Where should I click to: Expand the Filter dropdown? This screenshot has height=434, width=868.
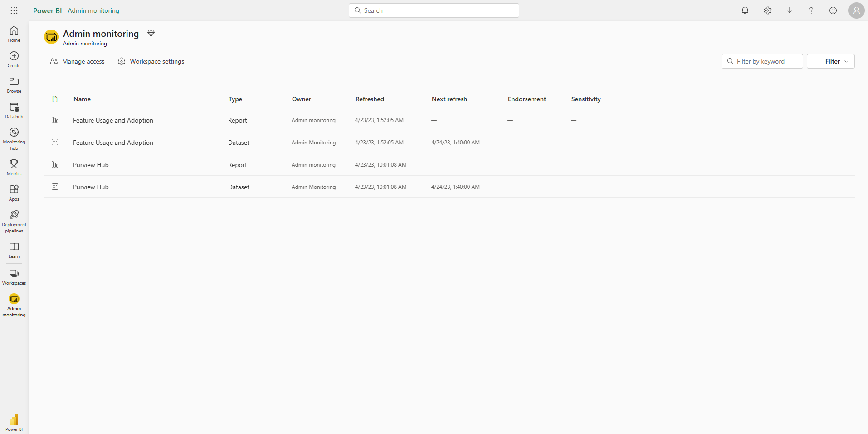click(x=830, y=61)
